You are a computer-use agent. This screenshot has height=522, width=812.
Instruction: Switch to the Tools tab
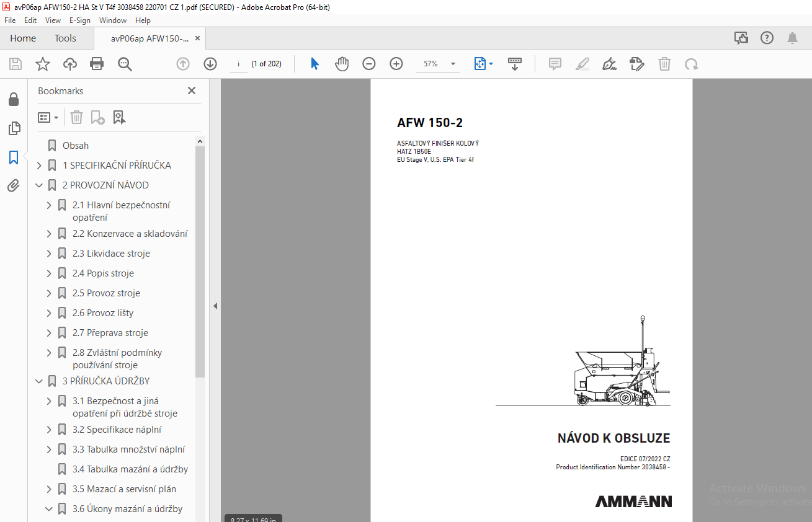[65, 38]
